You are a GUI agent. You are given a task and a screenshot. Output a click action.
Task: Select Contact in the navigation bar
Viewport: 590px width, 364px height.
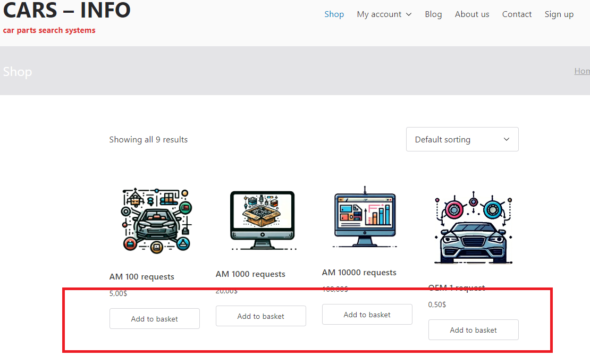click(517, 14)
